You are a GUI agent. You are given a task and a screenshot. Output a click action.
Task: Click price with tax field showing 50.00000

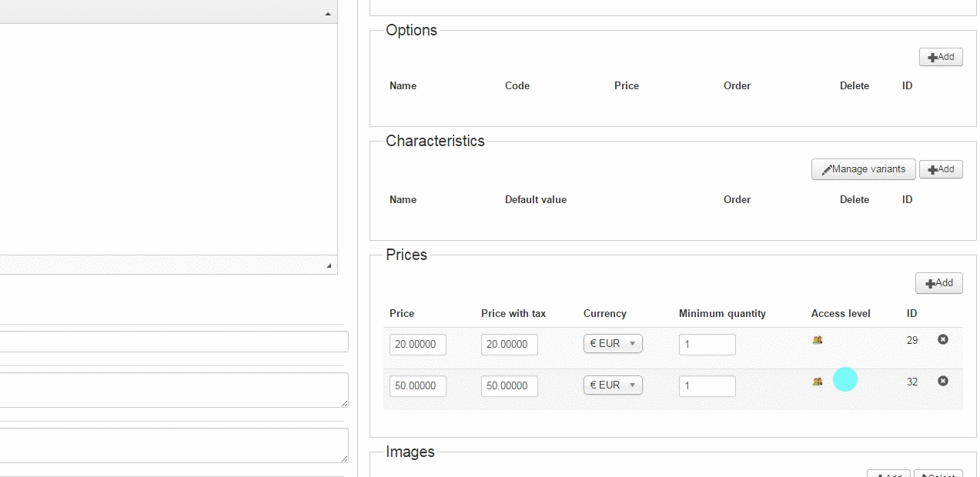509,386
